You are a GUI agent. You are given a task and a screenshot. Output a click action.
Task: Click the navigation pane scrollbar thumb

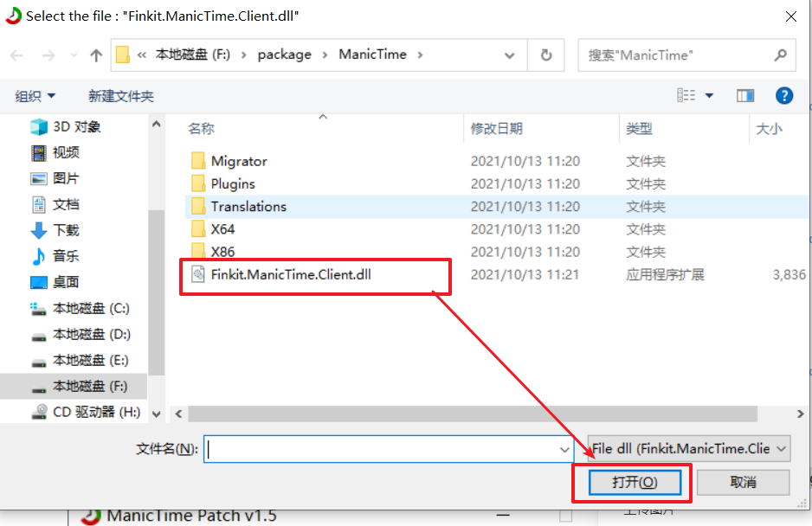click(157, 292)
